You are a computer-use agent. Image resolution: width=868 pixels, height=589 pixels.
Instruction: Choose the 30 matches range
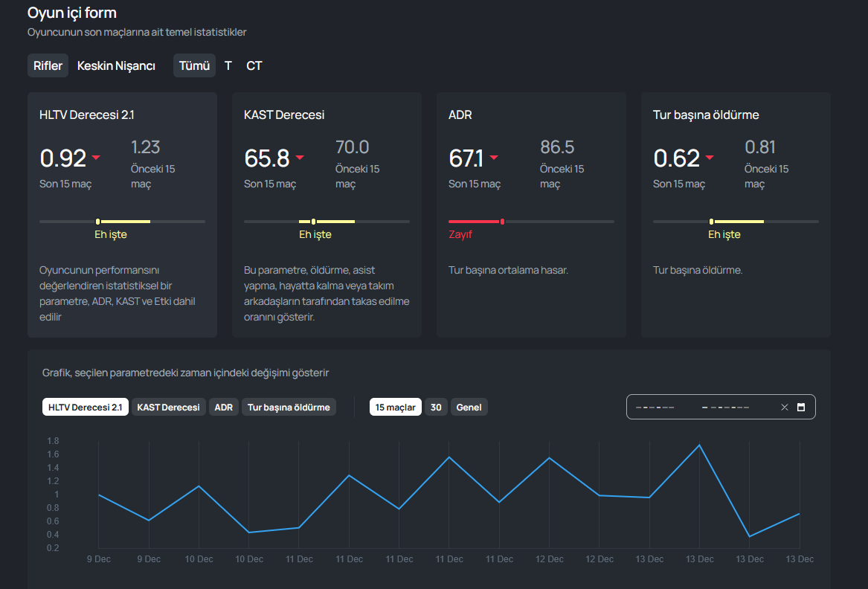[436, 407]
